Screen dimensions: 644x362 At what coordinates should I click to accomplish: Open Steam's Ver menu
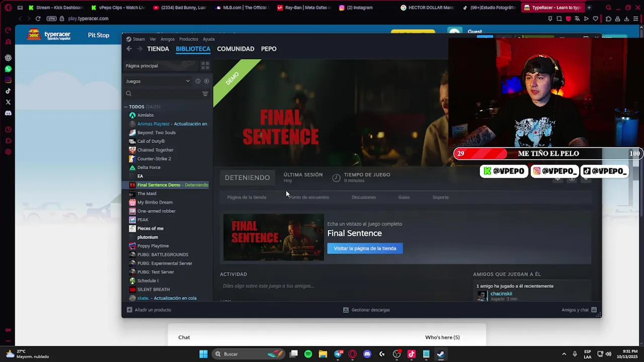tap(152, 39)
